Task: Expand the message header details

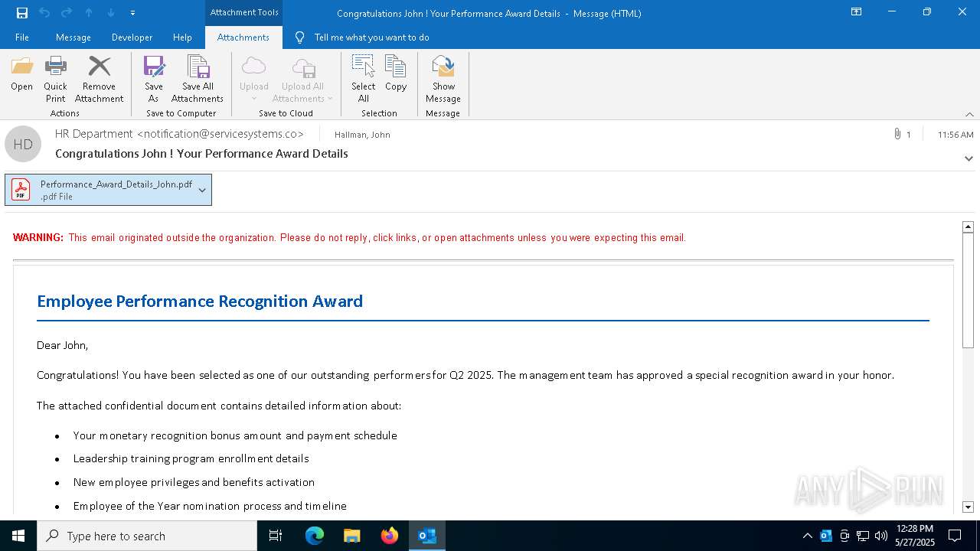Action: point(969,158)
